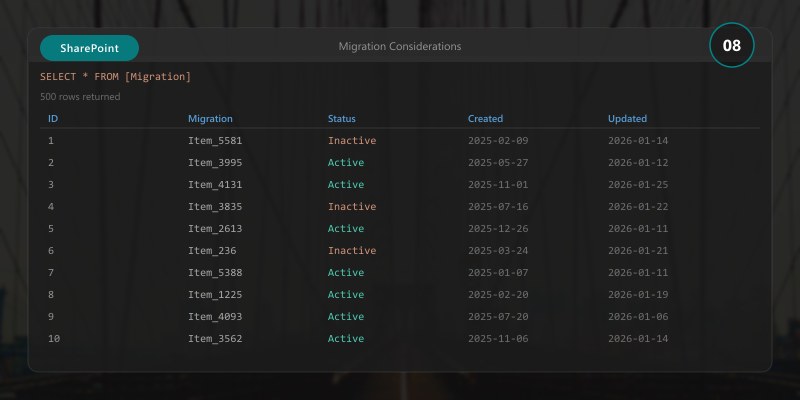Click ID cell 2

tap(51, 162)
